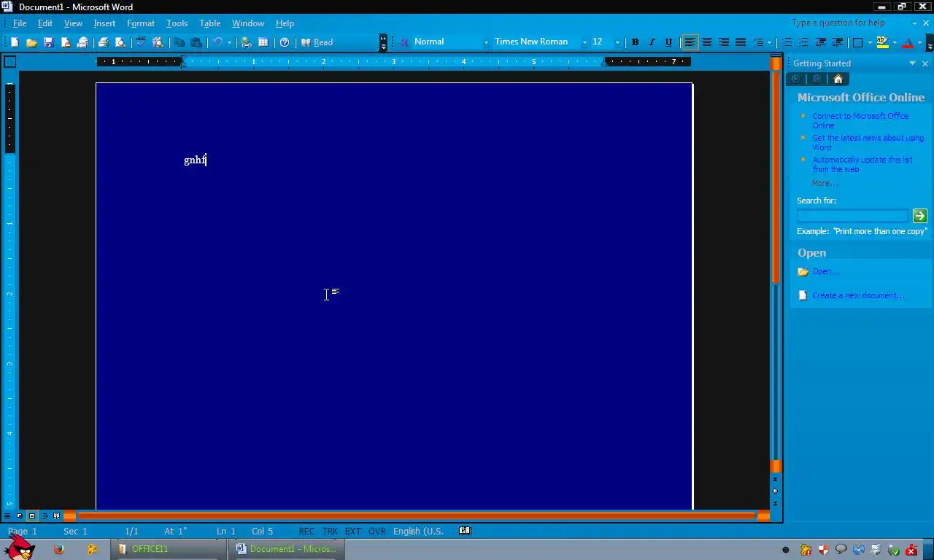The width and height of the screenshot is (934, 560).
Task: Apply yellow highlight color
Action: click(882, 42)
